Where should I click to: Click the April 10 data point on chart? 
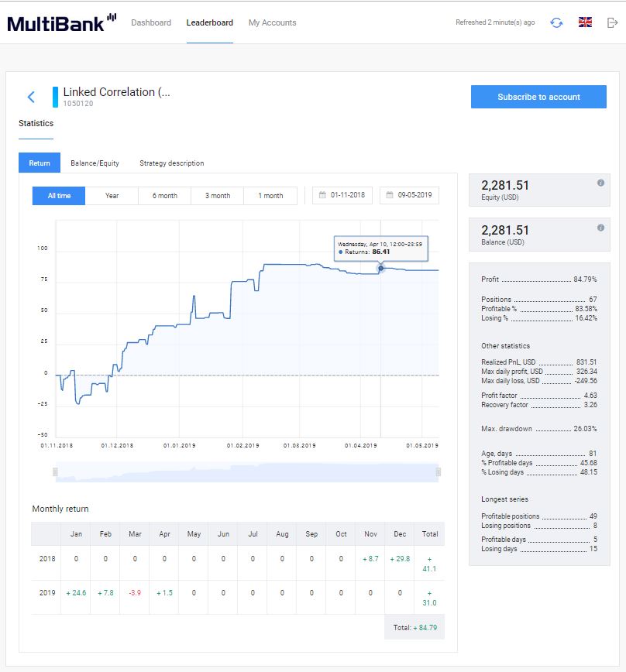[380, 269]
